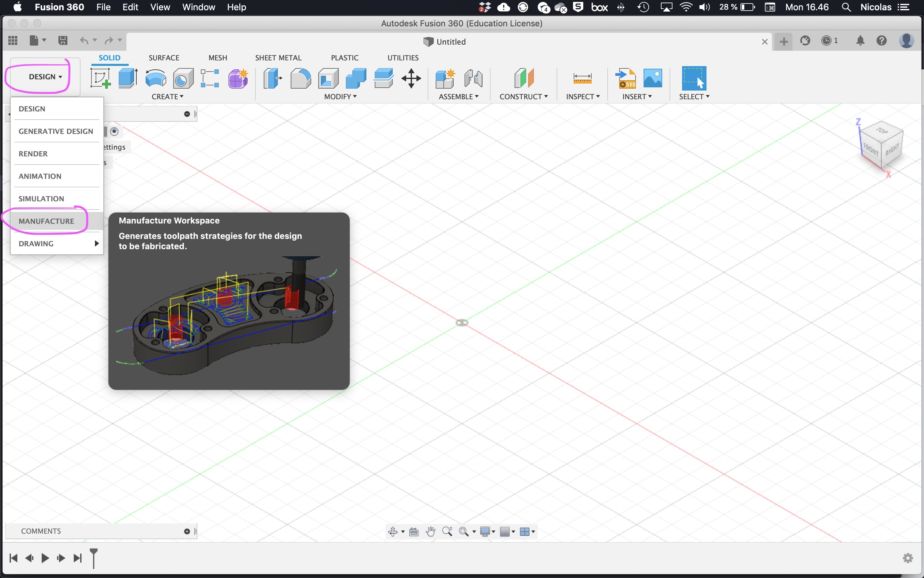Open the help question mark icon
The image size is (924, 578).
(x=882, y=40)
